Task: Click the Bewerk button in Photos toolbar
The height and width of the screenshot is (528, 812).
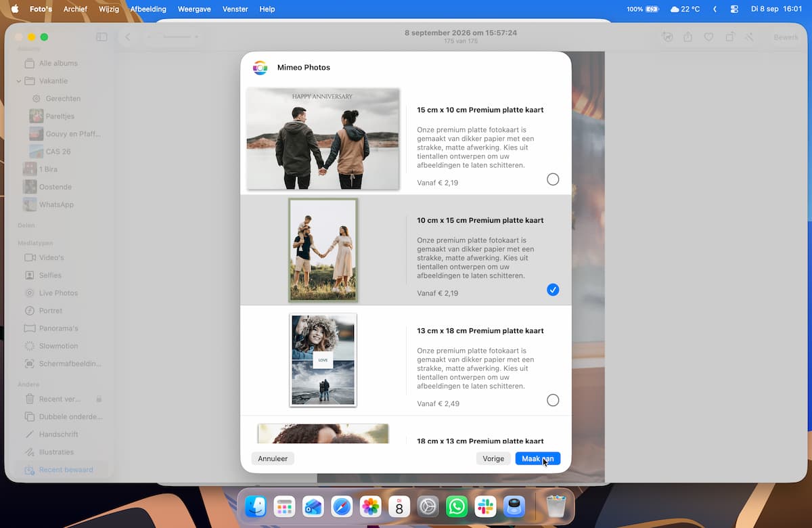Action: 786,37
